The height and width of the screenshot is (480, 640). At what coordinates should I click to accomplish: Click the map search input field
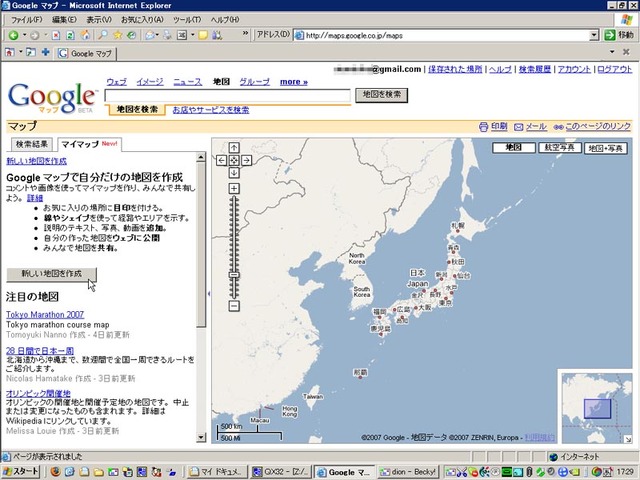coord(227,96)
